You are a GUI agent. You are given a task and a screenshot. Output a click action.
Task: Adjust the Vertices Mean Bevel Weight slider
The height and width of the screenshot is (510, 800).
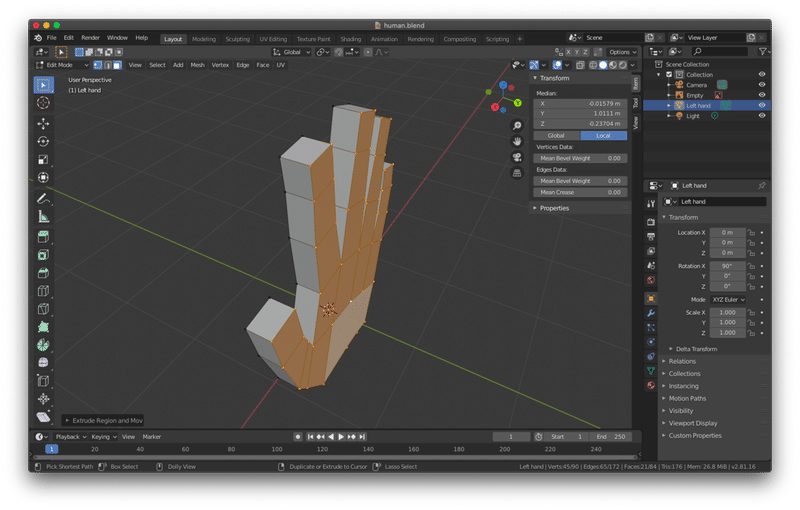point(581,158)
